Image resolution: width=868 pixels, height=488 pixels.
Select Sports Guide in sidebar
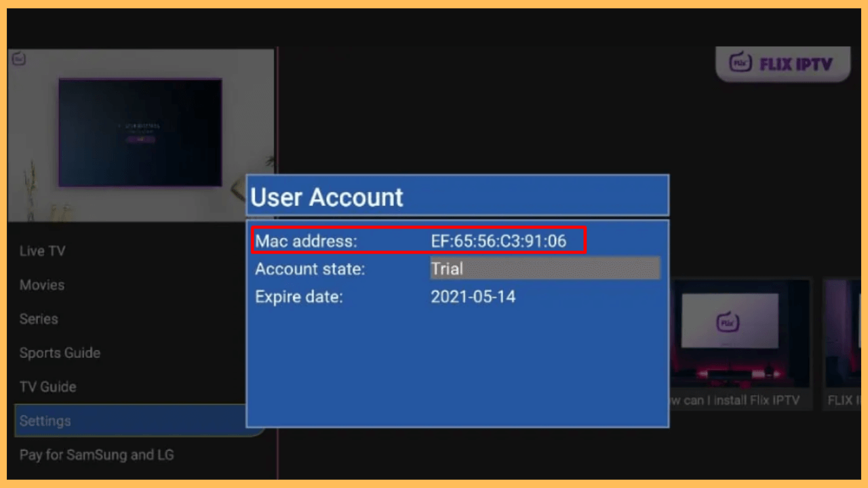coord(60,352)
